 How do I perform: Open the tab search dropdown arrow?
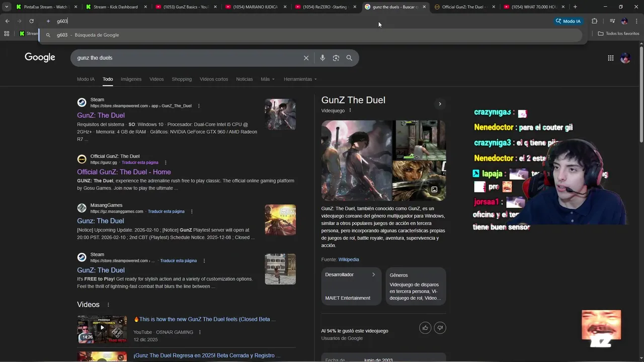pyautogui.click(x=7, y=7)
